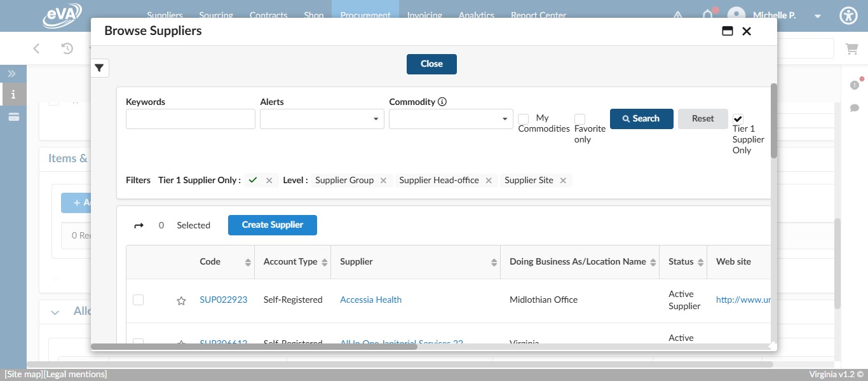
Task: Select Suppliers in the top navigation
Action: pyautogui.click(x=165, y=15)
